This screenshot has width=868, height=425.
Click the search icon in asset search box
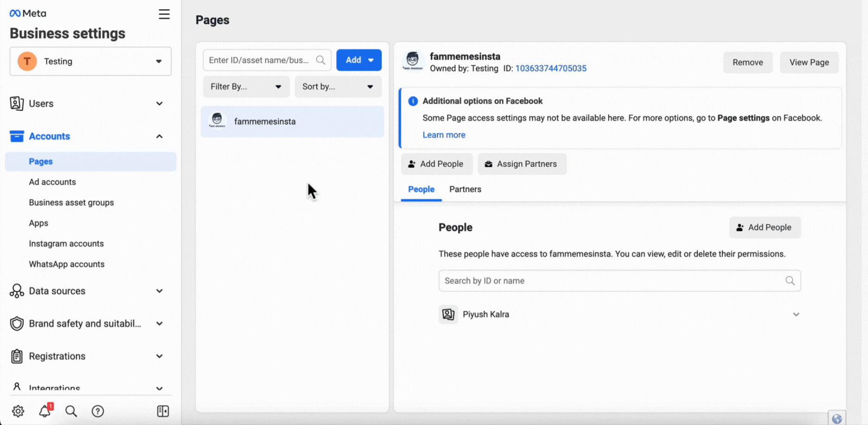click(320, 60)
